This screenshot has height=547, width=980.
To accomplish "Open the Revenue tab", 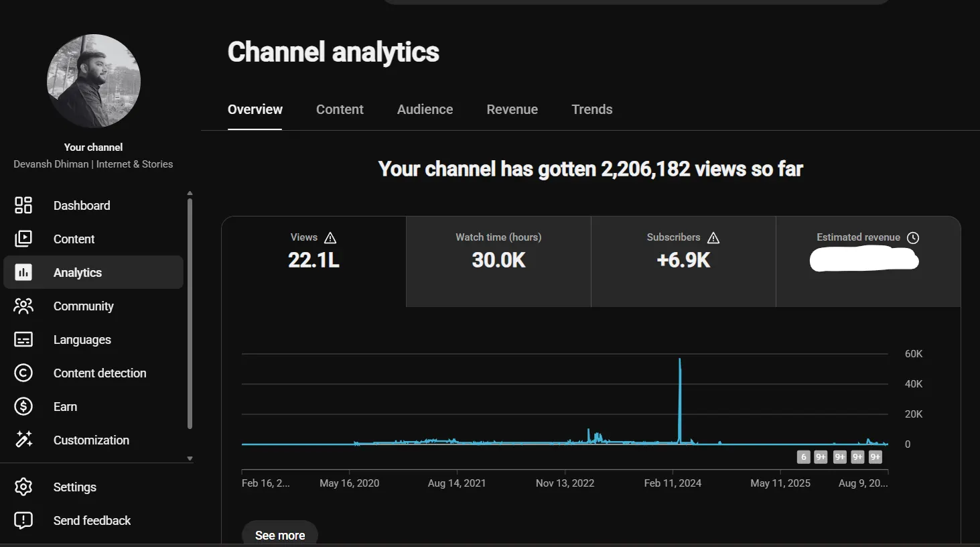I will pos(512,109).
